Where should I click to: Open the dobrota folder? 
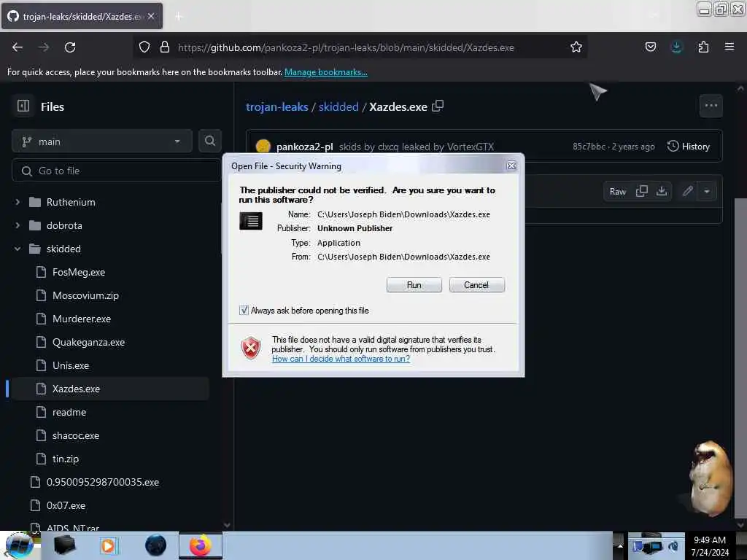(64, 225)
